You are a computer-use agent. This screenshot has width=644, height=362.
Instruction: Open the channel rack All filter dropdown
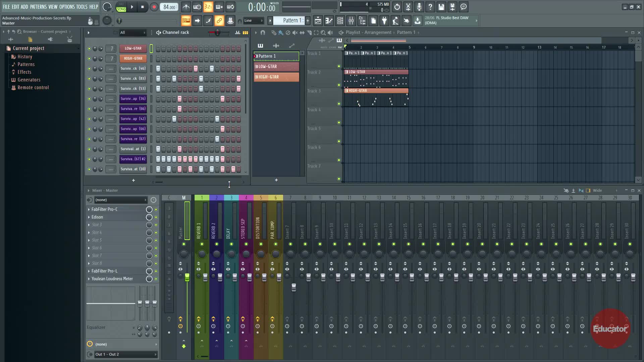click(x=133, y=33)
